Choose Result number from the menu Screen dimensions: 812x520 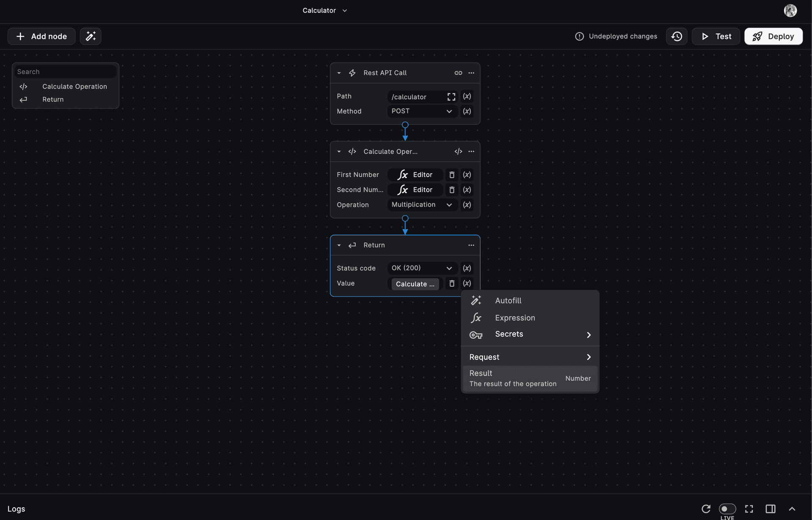tap(529, 378)
